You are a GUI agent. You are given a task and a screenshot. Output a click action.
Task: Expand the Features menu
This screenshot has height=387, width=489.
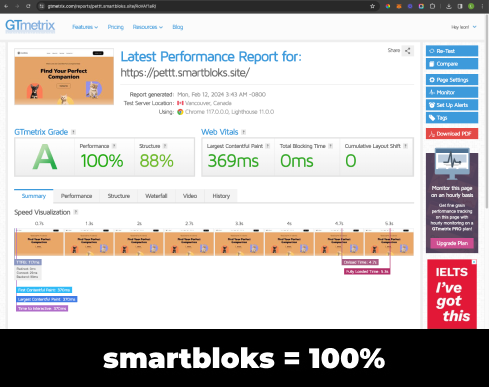click(x=85, y=27)
